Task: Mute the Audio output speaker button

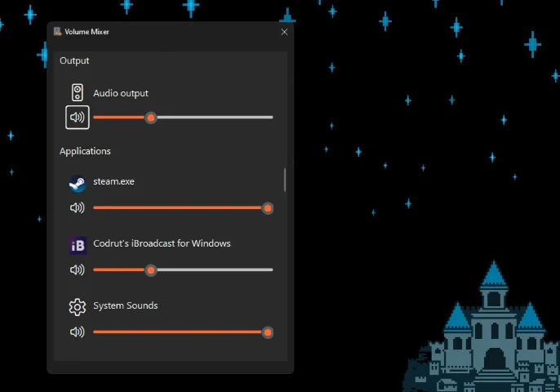Action: 78,118
